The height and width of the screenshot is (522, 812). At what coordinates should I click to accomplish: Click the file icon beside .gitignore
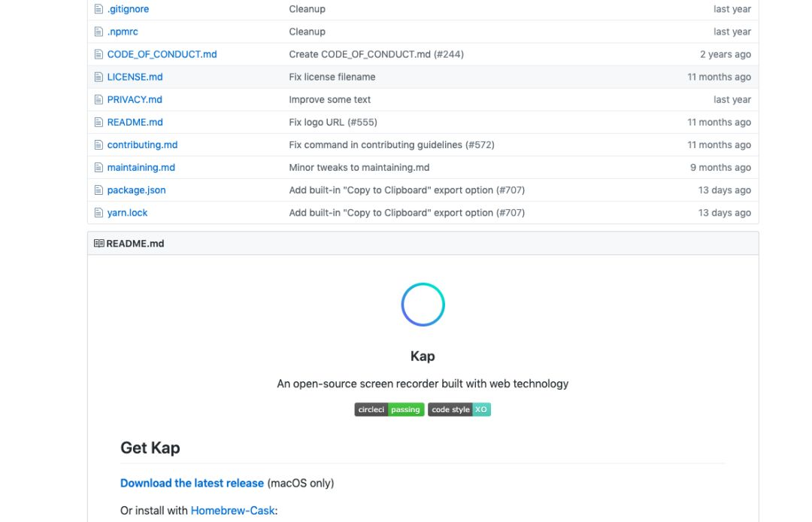98,9
